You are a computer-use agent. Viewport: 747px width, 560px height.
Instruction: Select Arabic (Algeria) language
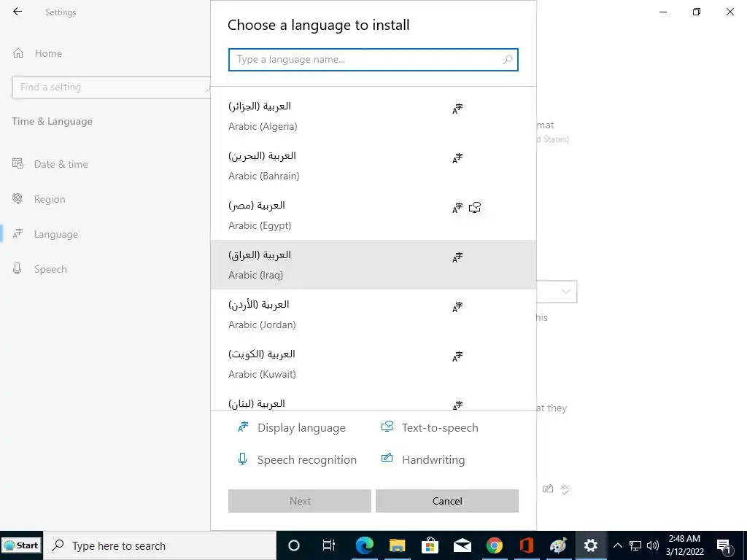click(x=373, y=116)
